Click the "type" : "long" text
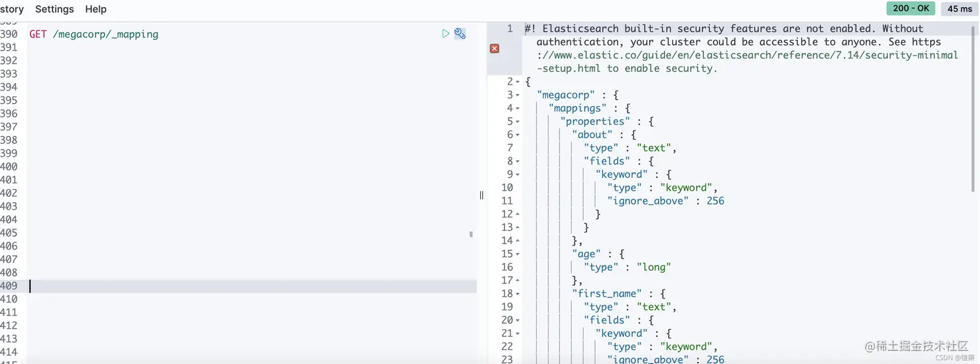 pyautogui.click(x=627, y=267)
